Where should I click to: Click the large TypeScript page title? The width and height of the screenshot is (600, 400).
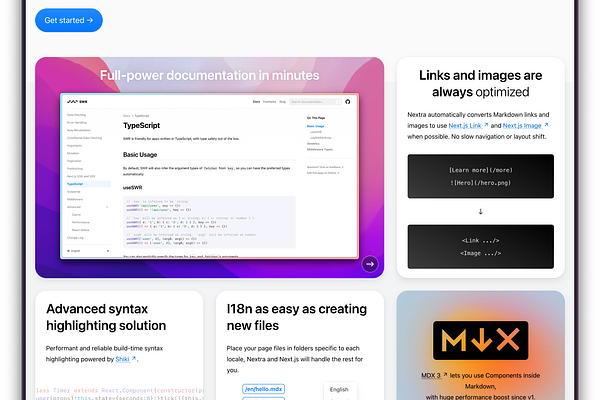142,126
